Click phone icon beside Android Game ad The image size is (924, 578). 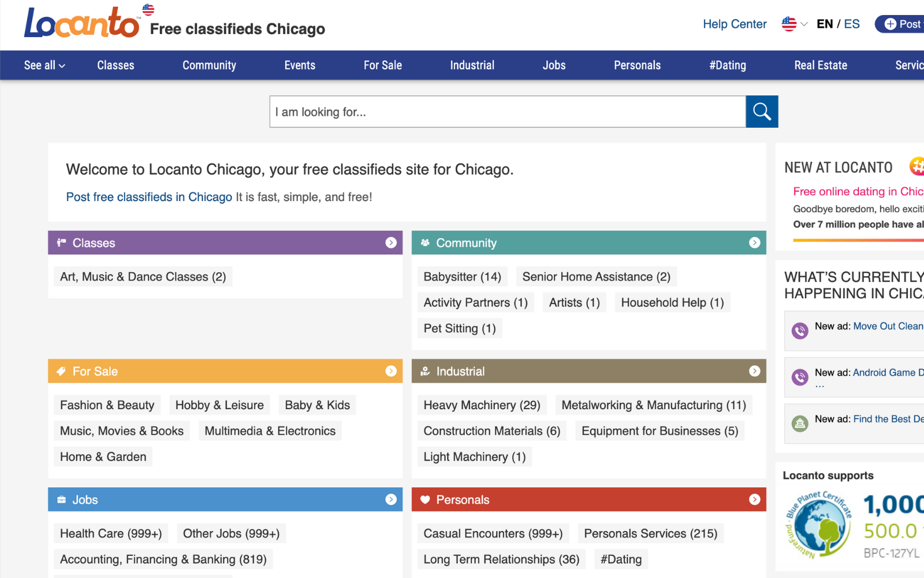coord(800,377)
